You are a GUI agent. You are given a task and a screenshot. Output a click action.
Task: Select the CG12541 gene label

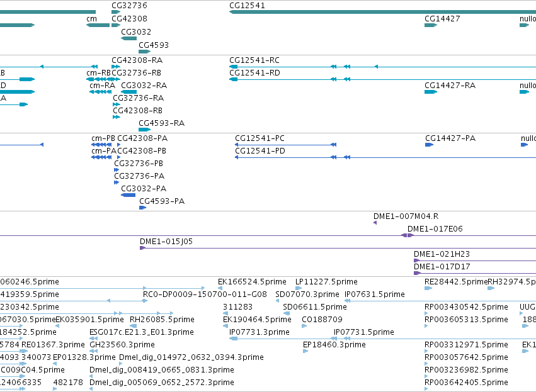[x=247, y=6]
